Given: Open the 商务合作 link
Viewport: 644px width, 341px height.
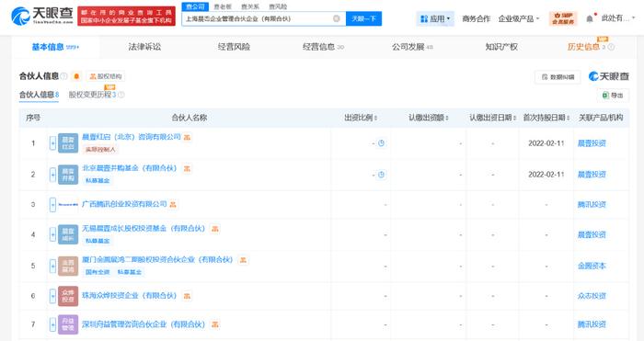Looking at the screenshot, I should 476,19.
